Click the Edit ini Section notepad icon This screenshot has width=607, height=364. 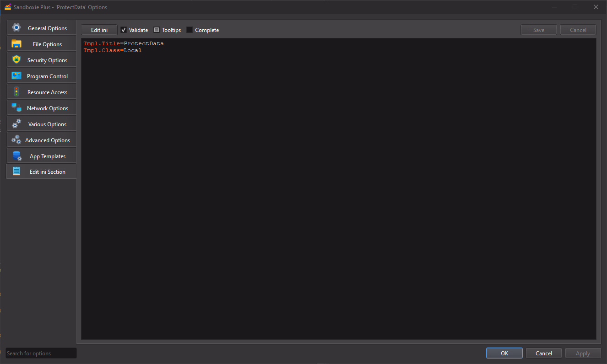click(16, 171)
